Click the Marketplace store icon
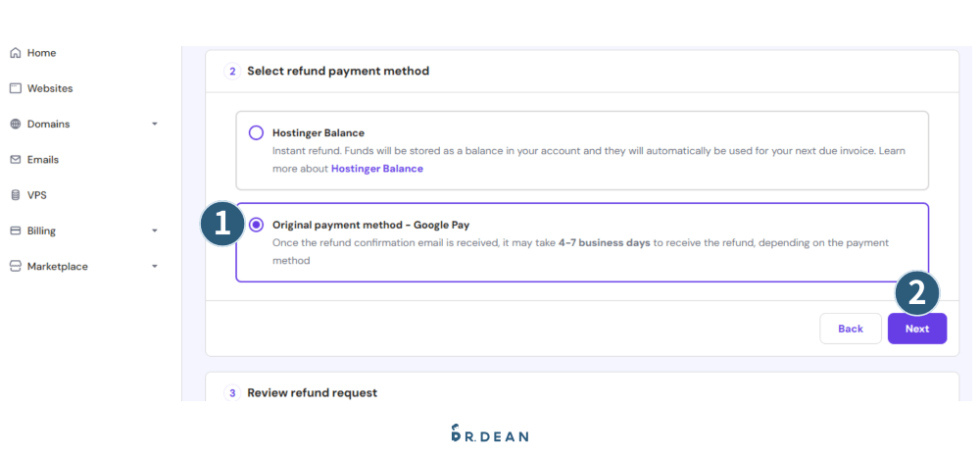This screenshot has width=980, height=460. 15,267
